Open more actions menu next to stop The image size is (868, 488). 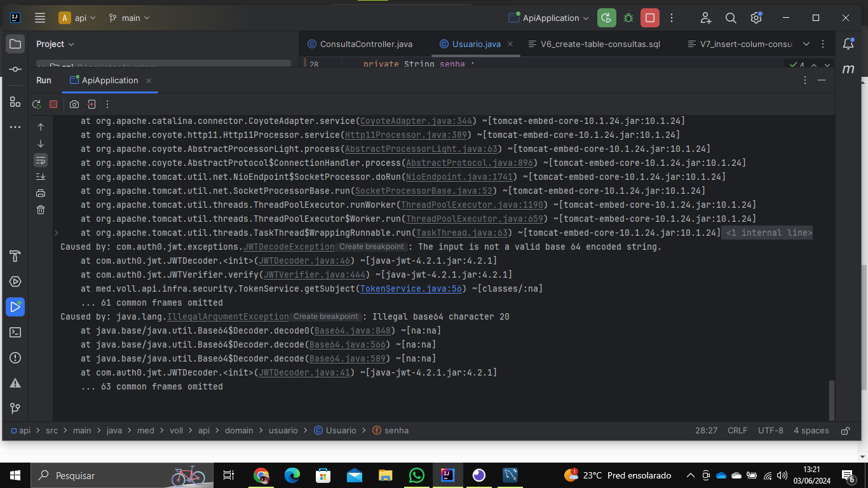point(672,18)
